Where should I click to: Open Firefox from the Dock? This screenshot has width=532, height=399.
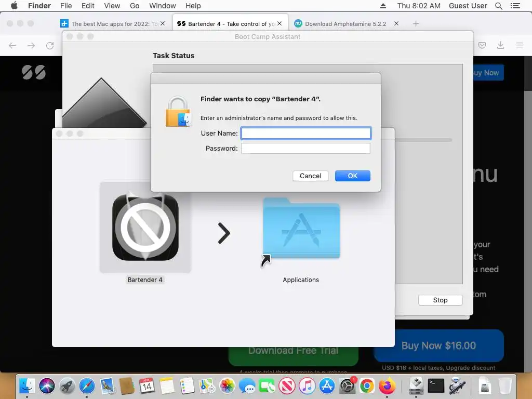[387, 386]
